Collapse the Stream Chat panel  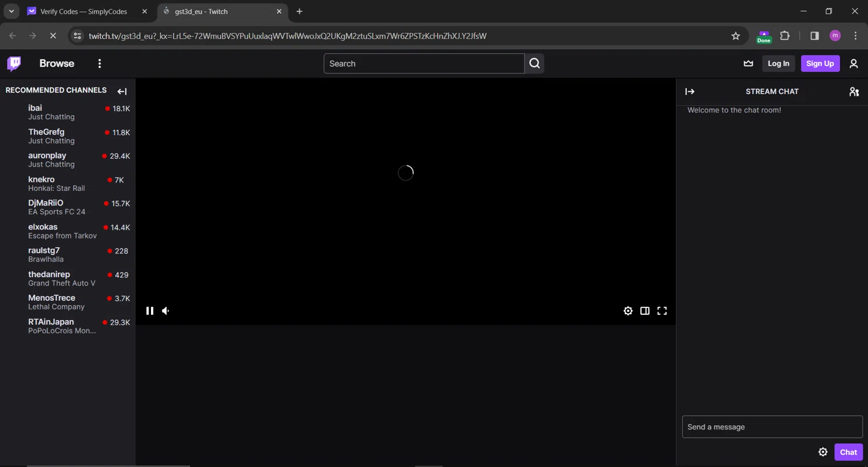pos(690,91)
